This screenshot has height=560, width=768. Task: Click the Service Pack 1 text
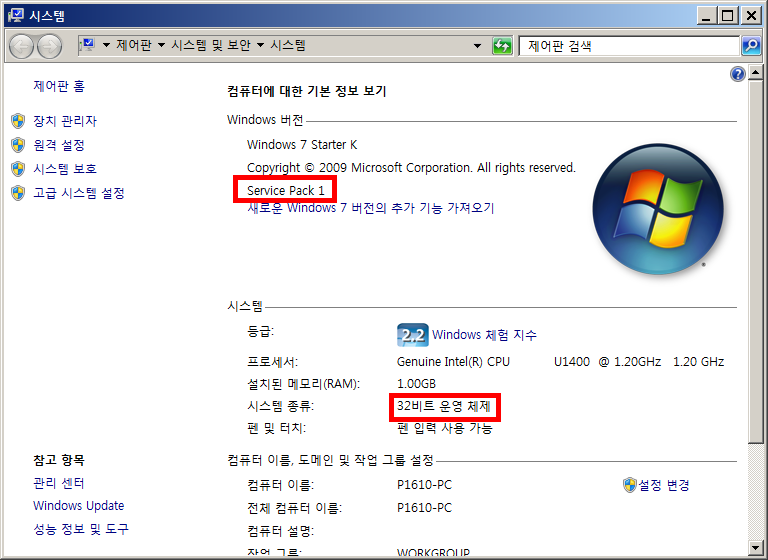coord(286,191)
